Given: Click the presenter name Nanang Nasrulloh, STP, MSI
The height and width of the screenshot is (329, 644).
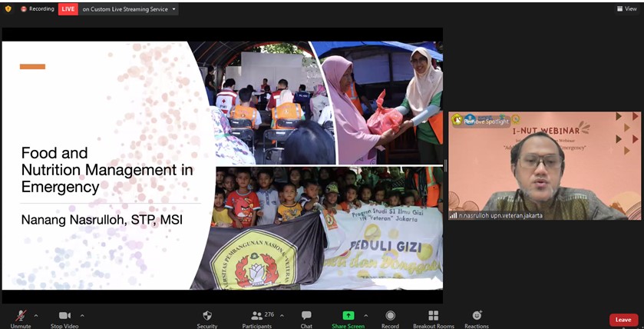Looking at the screenshot, I should click(102, 220).
